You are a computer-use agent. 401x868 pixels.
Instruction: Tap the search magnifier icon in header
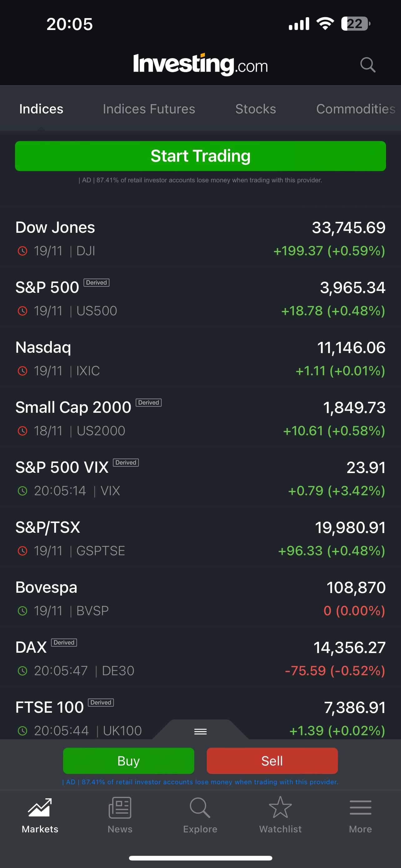tap(367, 65)
